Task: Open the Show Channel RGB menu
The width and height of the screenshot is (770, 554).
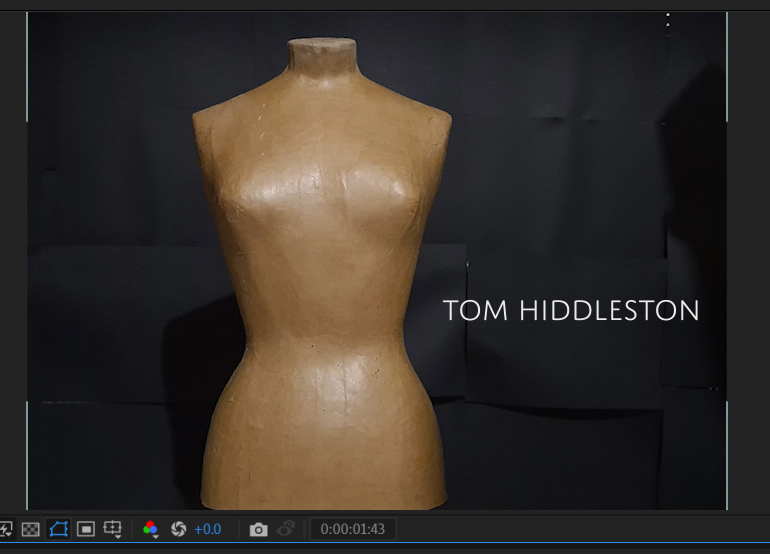Action: click(150, 529)
